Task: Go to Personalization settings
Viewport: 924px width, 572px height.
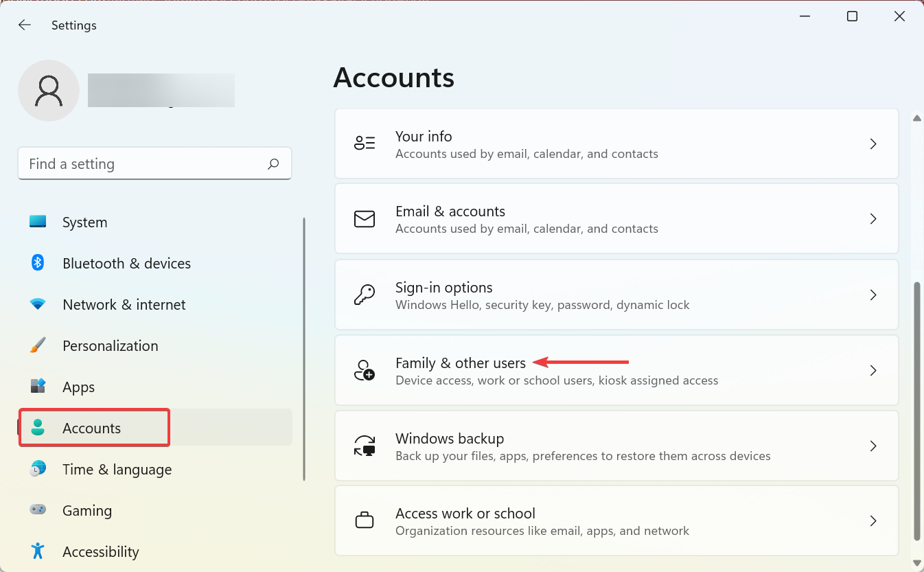Action: pos(155,345)
